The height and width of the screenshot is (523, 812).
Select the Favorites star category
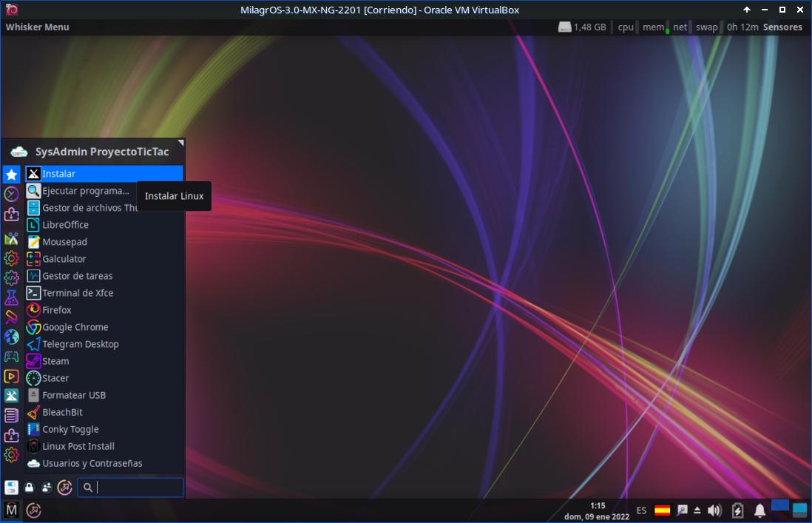(x=11, y=175)
